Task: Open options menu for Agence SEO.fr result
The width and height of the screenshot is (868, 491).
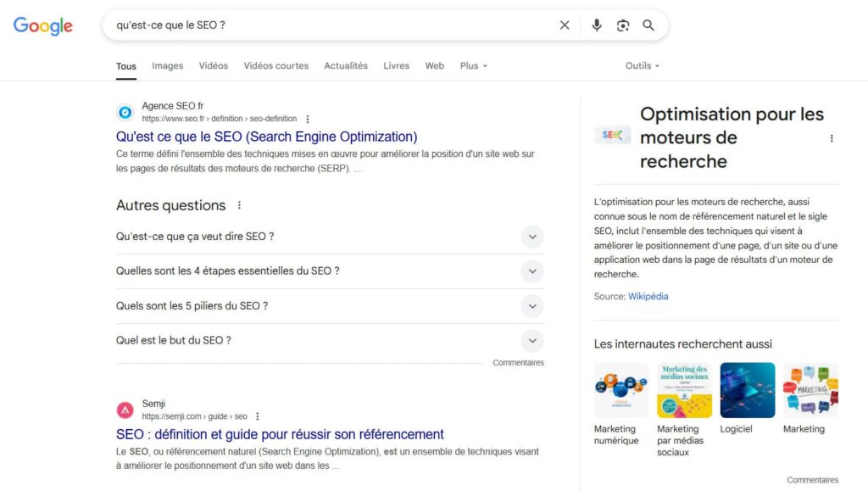Action: (308, 119)
